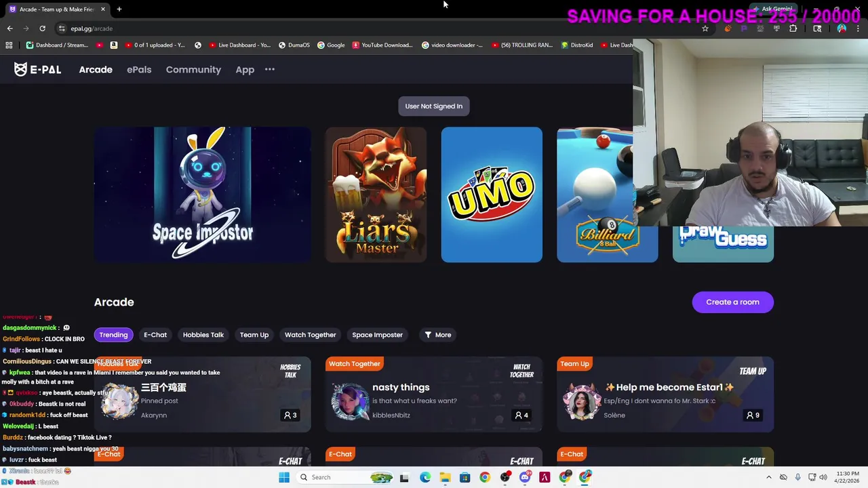Open the 'nasty things' room card

click(434, 394)
